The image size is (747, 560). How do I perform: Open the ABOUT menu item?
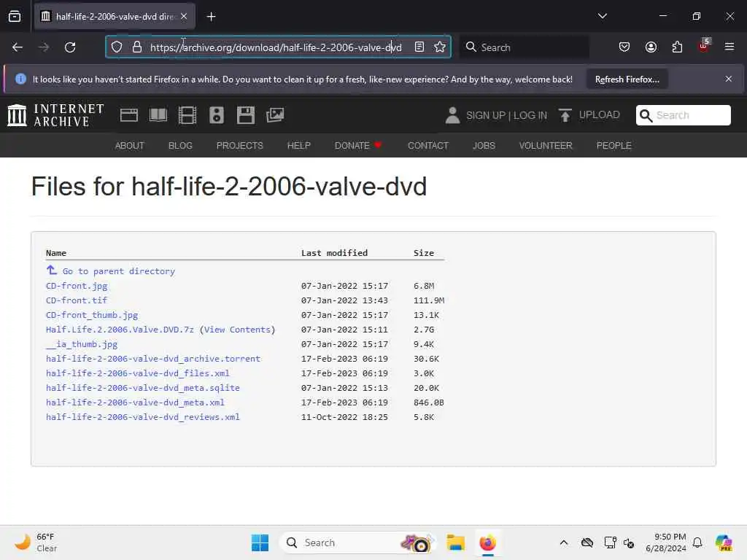(130, 146)
